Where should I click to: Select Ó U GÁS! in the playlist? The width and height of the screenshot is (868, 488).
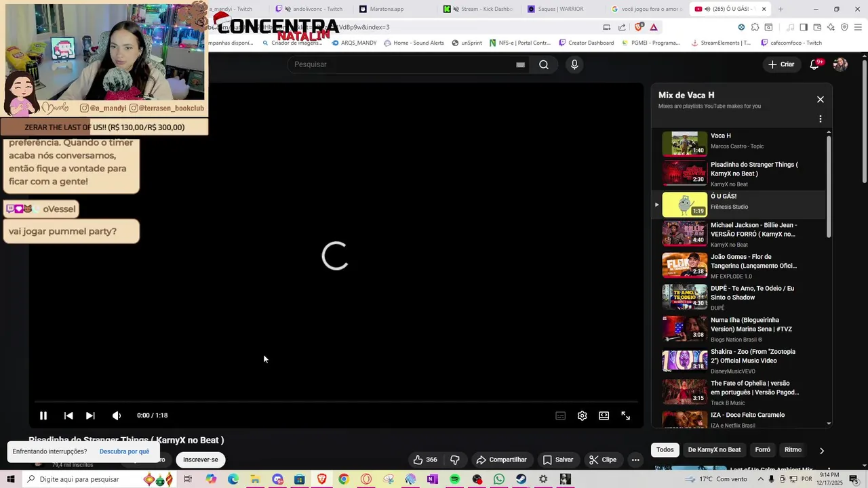tap(739, 204)
